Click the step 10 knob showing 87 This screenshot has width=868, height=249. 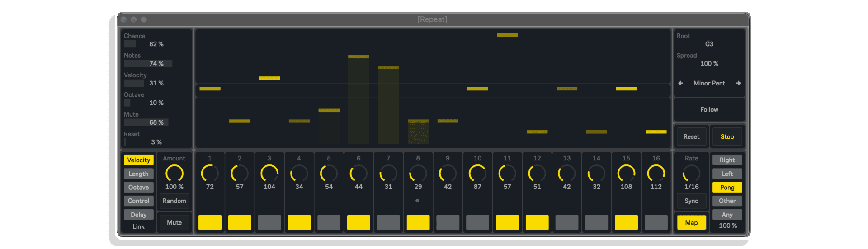point(477,173)
